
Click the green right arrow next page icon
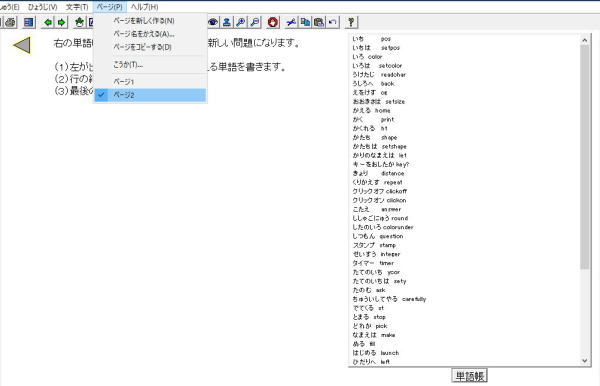[x=61, y=23]
